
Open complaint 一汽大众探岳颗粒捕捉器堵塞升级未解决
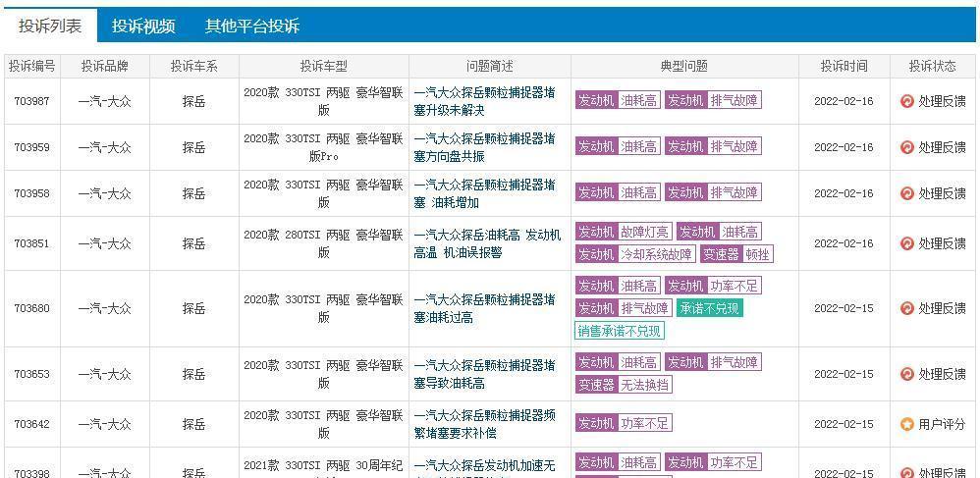pos(484,101)
